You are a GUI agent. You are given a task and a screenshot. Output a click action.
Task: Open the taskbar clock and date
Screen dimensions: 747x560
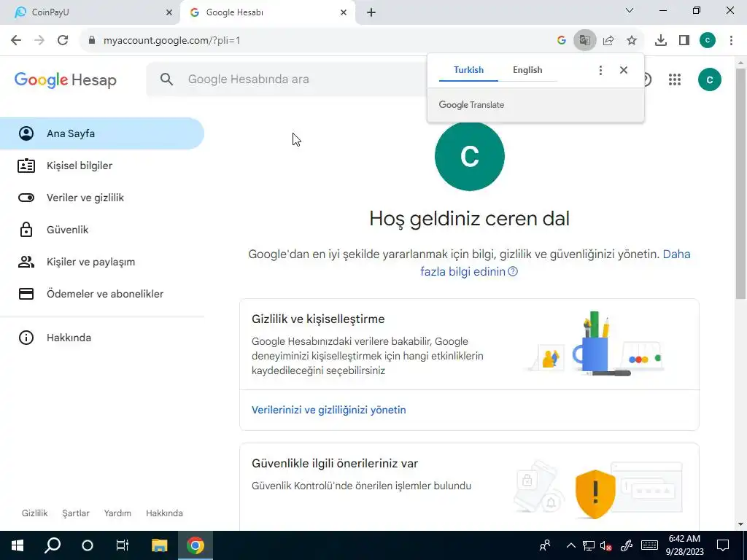tap(684, 545)
